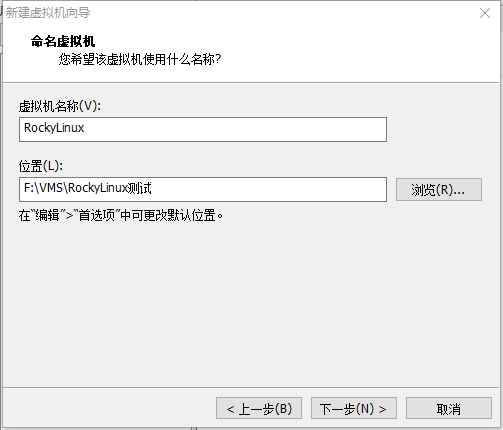Viewport: 503px width, 430px height.
Task: Click the hint text about 默认位置
Action: pos(121,215)
